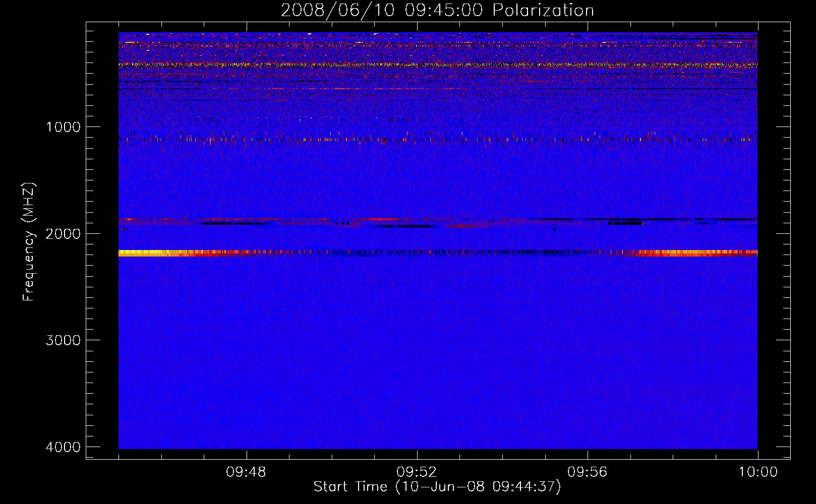Click the 10:00 time tick label
This screenshot has width=816, height=504.
(758, 472)
